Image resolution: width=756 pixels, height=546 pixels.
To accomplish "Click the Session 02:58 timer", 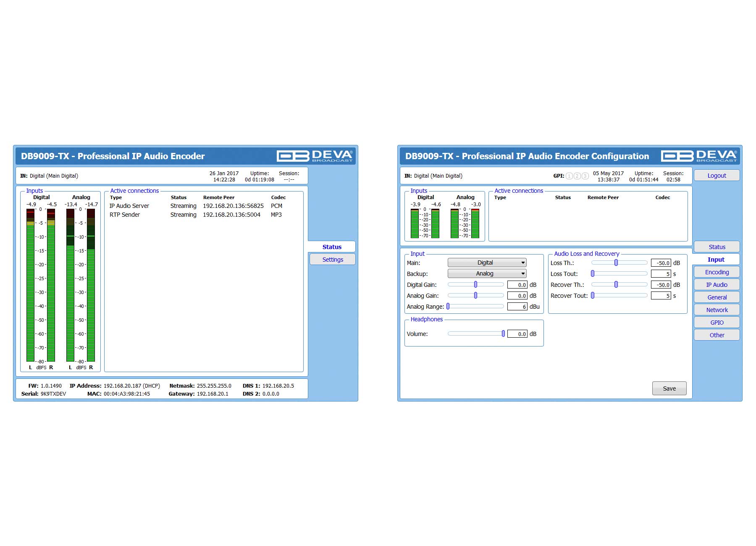I will pyautogui.click(x=673, y=179).
